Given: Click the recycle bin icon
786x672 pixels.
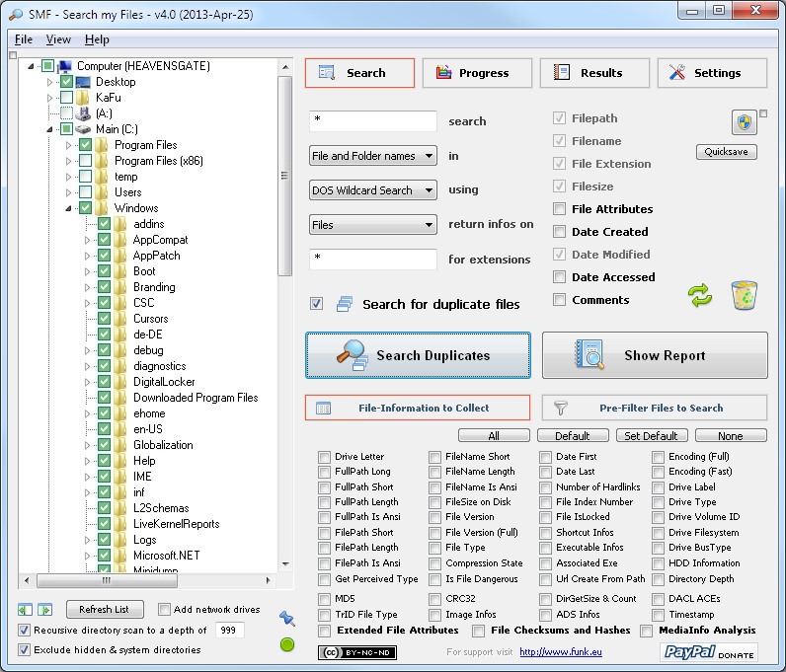Looking at the screenshot, I should click(744, 295).
